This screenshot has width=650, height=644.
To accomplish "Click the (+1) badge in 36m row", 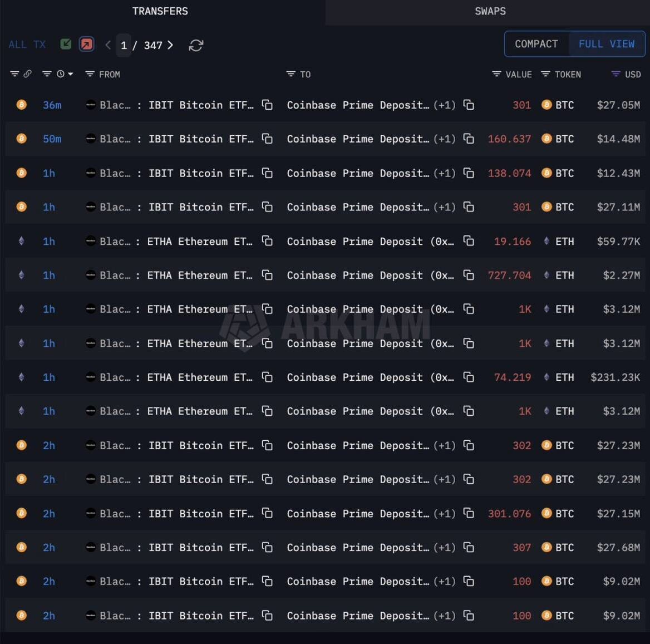I will (445, 105).
